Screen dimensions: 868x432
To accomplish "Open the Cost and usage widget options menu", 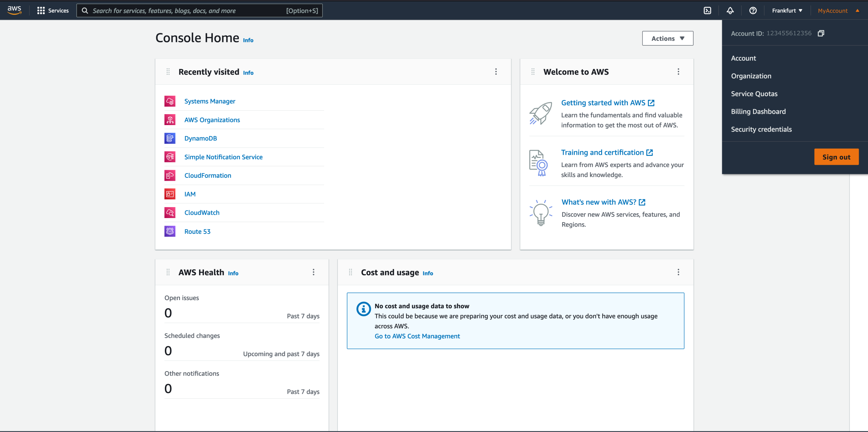I will point(678,272).
